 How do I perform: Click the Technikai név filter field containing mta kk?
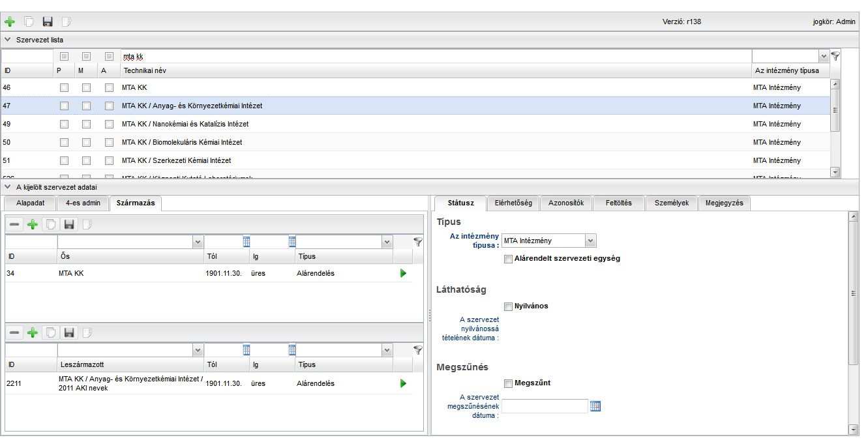pyautogui.click(x=436, y=57)
